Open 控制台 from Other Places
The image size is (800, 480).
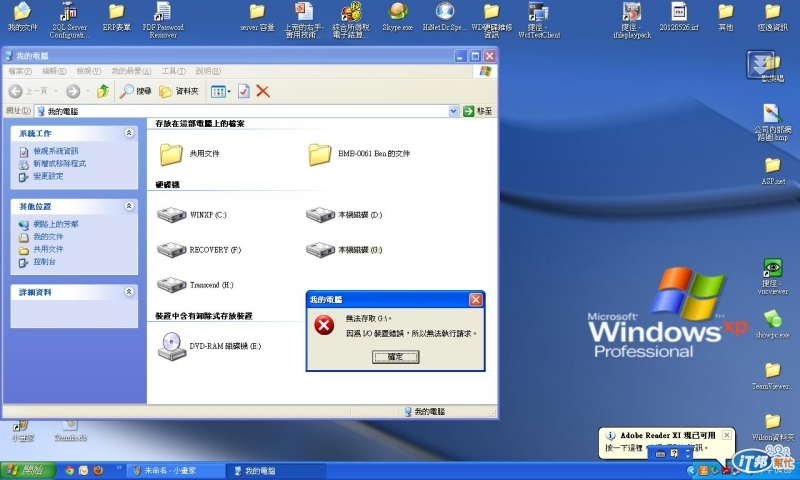[x=44, y=262]
